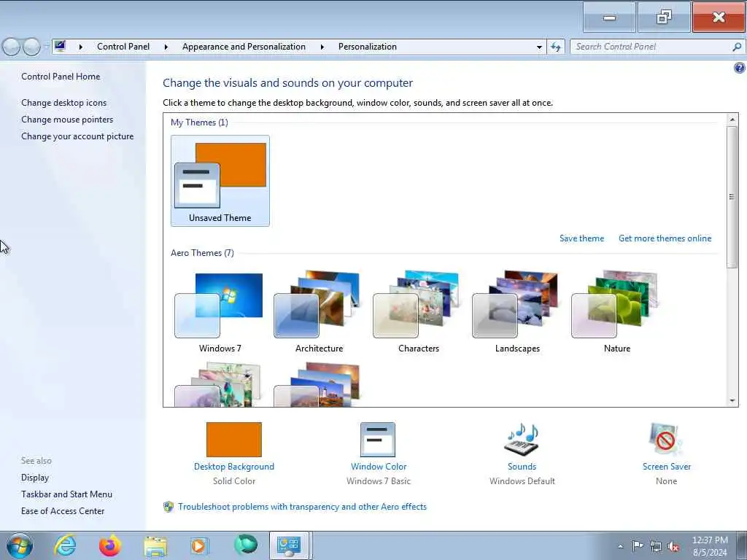The width and height of the screenshot is (747, 560).
Task: Click the theme list scroll down arrow
Action: (x=732, y=401)
